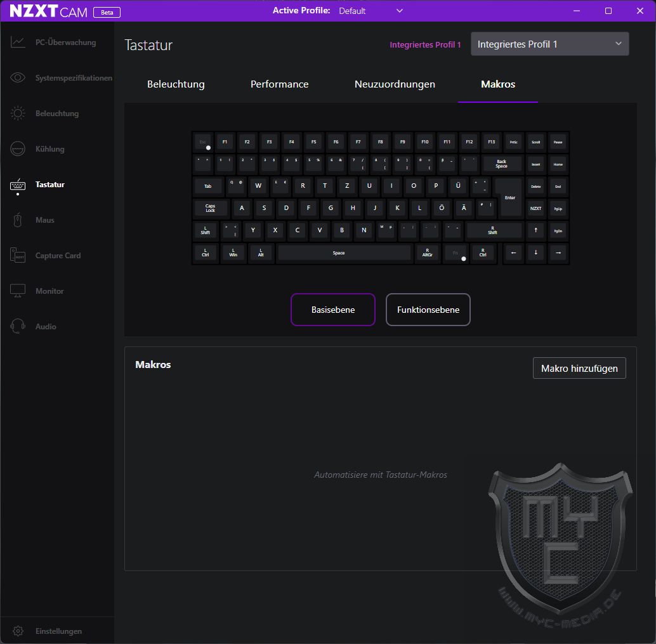
Task: Open Beleuchtung sun icon in sidebar
Action: click(18, 114)
